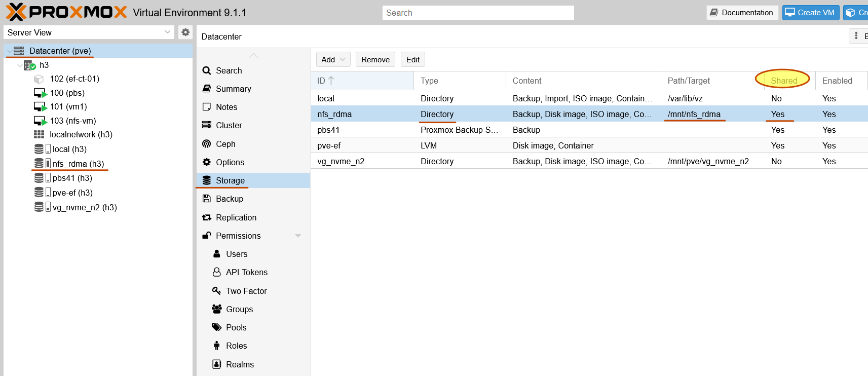Viewport: 868px width, 376px height.
Task: Select nfs_rdma (h3) in the tree
Action: click(x=78, y=164)
